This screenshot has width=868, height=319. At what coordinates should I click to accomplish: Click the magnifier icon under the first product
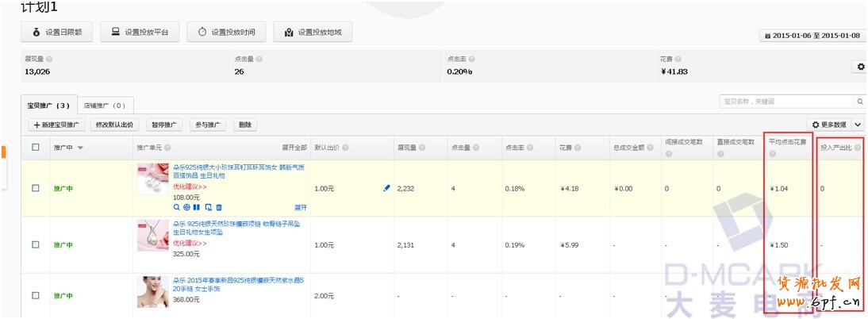click(177, 207)
